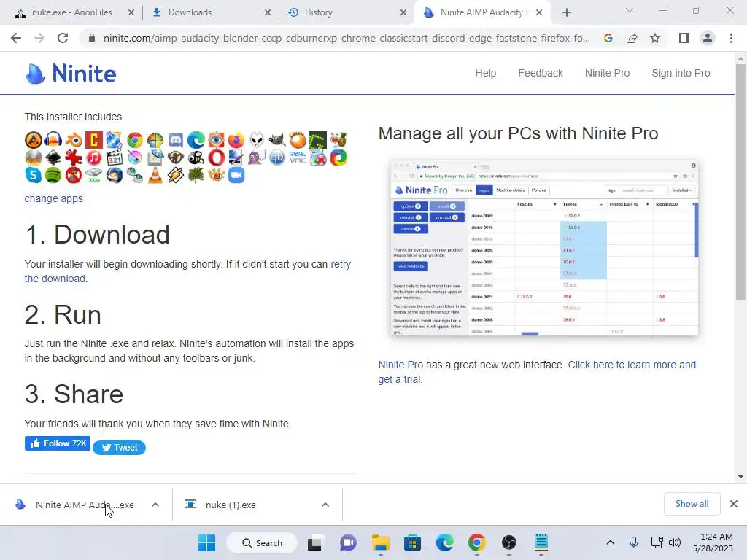Click the CDBurnerXP disc icon
This screenshot has width=747, height=560.
click(115, 140)
